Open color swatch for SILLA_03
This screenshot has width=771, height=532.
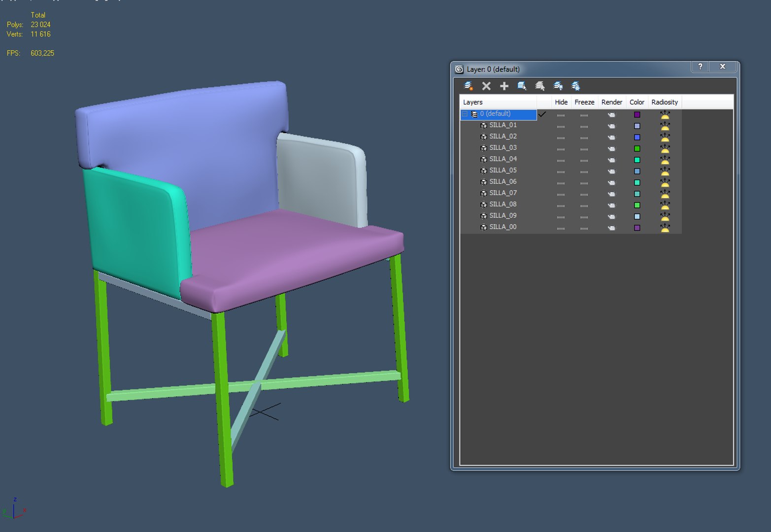(637, 149)
